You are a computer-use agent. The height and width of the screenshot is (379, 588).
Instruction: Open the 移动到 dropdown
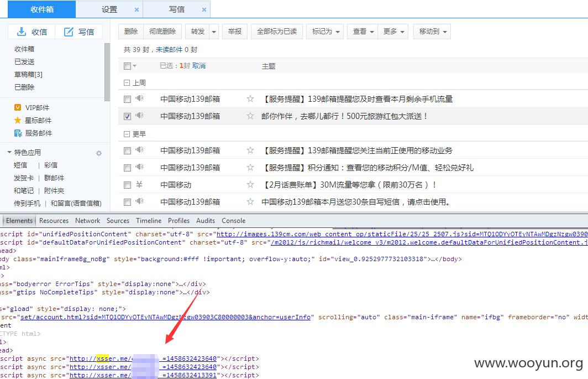[432, 32]
